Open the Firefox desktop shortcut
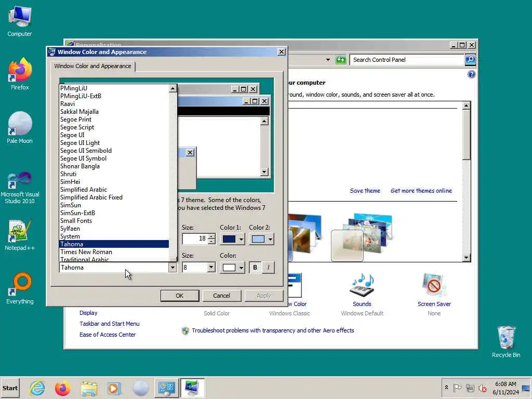The image size is (532, 399). click(x=20, y=74)
